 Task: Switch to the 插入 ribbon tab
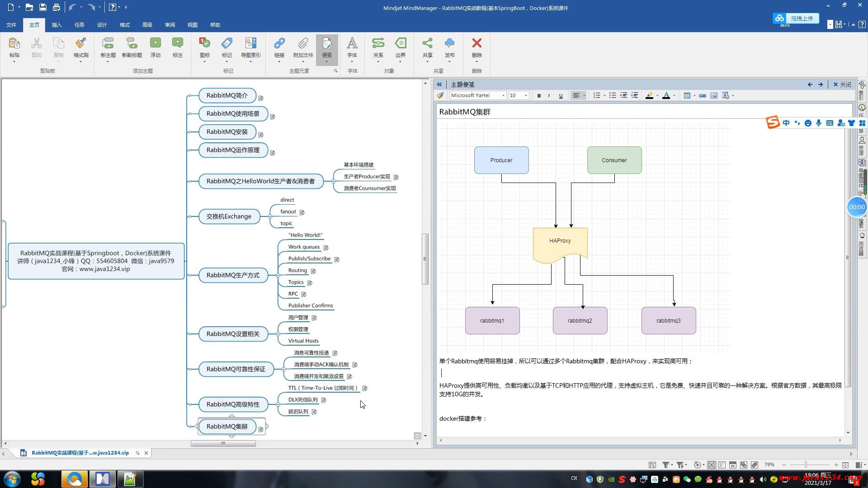(x=57, y=25)
